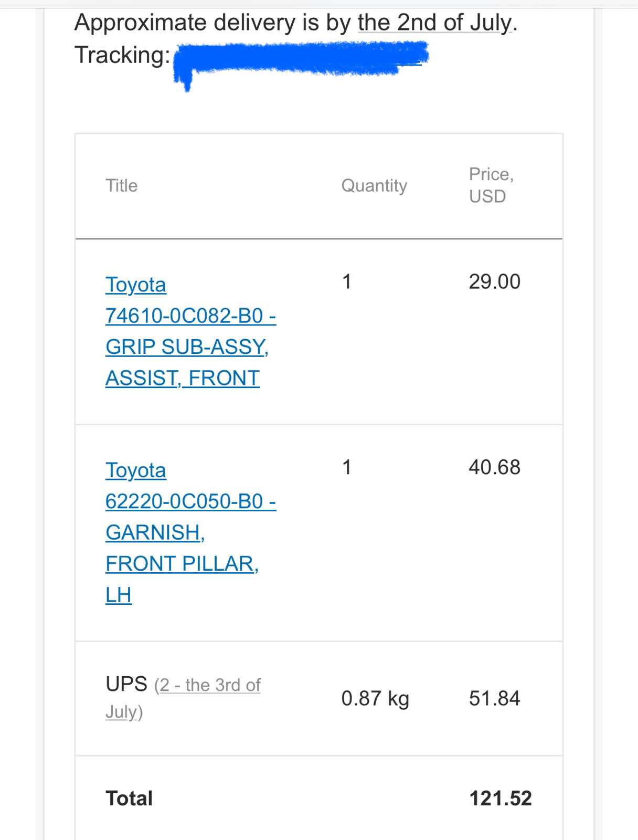Click the Tracking label text
This screenshot has height=840, width=638.
click(122, 55)
